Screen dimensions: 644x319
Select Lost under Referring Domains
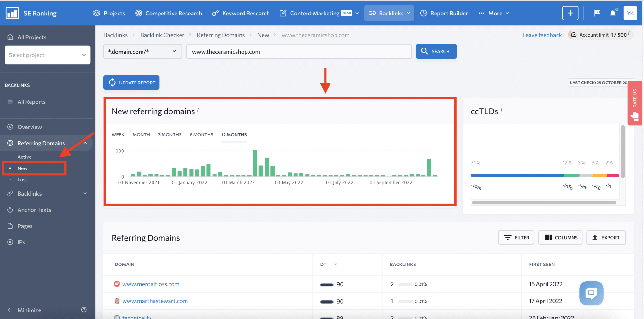tap(22, 179)
